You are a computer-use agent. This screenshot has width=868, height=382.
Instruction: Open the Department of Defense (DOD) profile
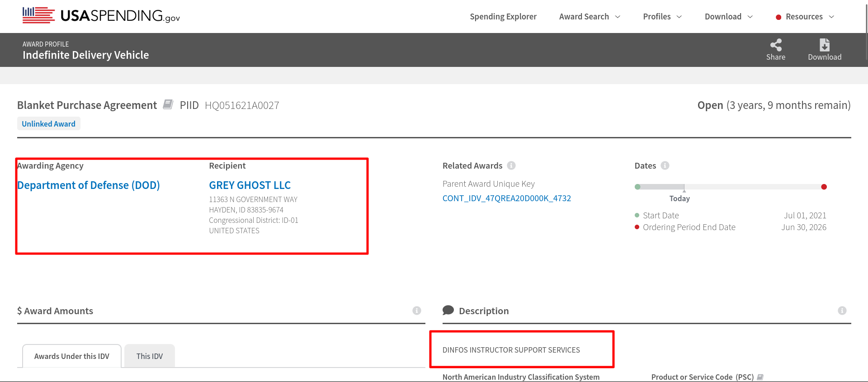coord(89,185)
